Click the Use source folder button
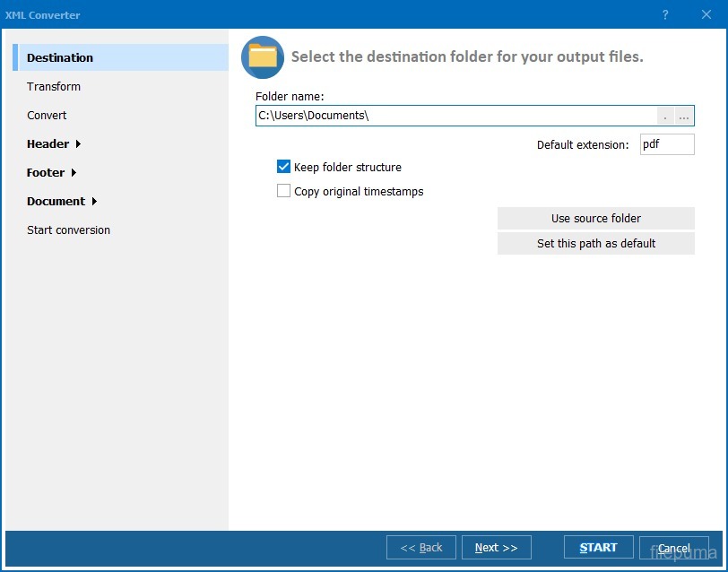This screenshot has width=728, height=572. 595,218
